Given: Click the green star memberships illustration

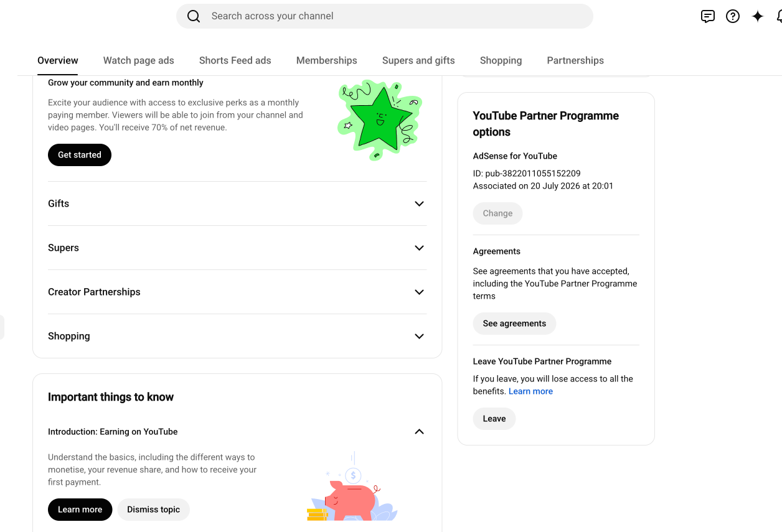Looking at the screenshot, I should 380,119.
